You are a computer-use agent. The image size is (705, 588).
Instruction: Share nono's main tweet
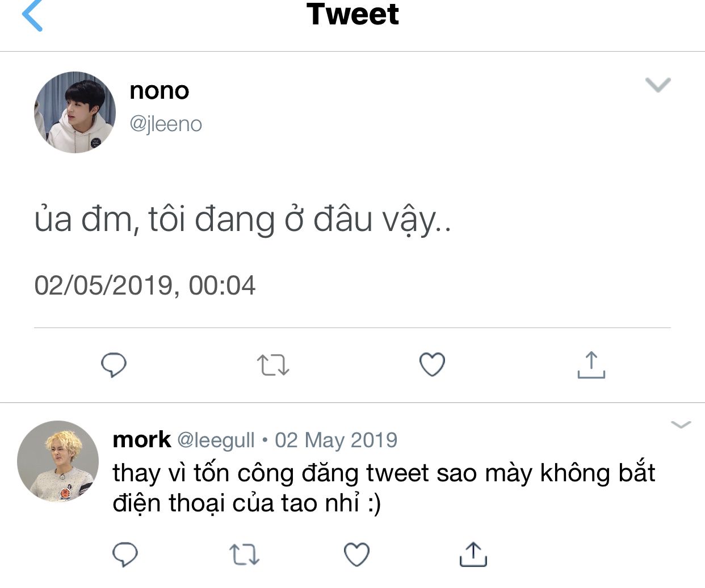coord(591,365)
